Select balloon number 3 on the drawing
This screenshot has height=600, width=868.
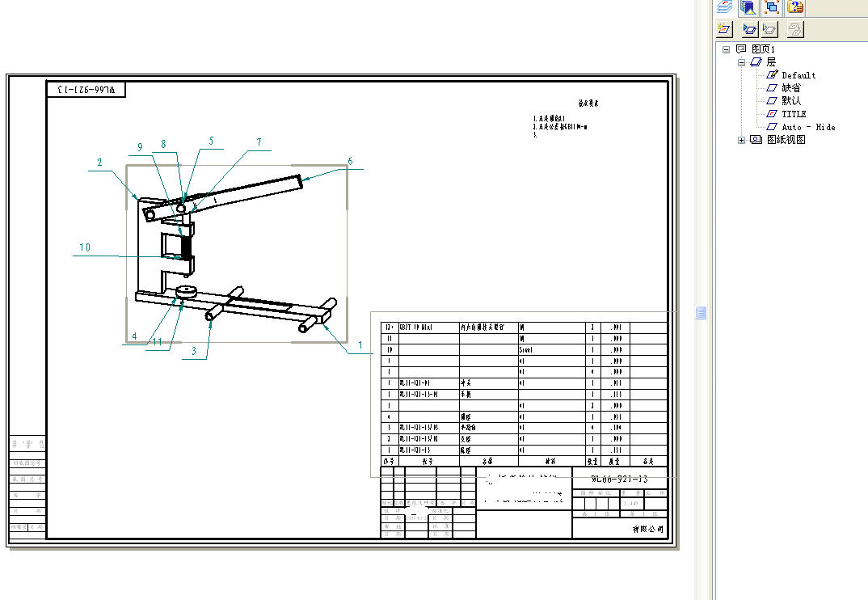194,351
